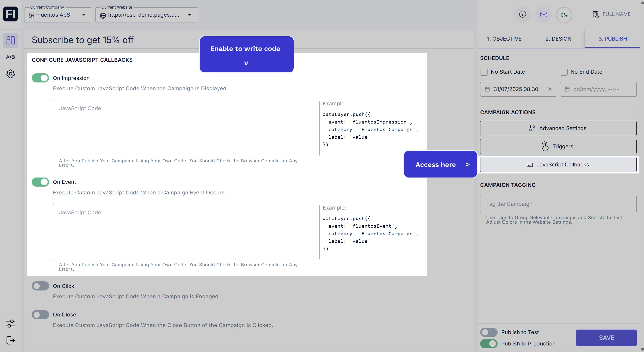Click the calendar icon in start date

coord(487,89)
